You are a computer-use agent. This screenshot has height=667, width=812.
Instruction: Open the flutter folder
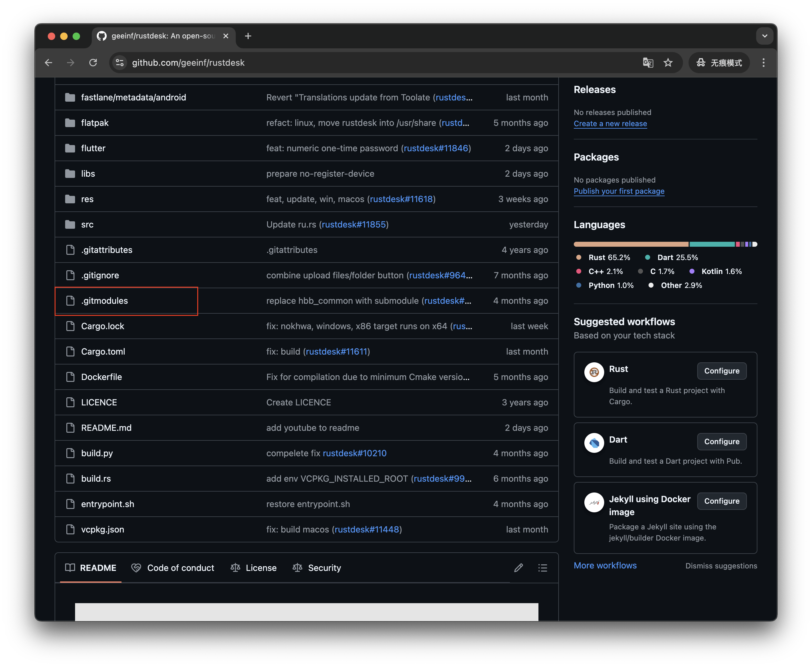[93, 148]
